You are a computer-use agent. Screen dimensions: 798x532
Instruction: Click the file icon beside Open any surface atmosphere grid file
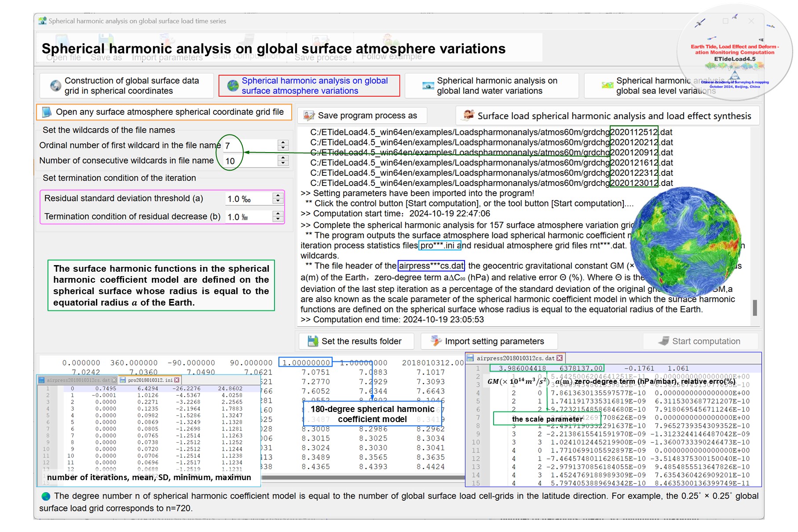pos(47,112)
